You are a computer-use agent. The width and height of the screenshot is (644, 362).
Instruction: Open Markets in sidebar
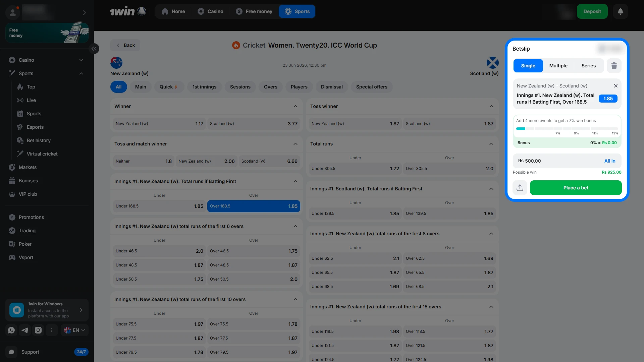pyautogui.click(x=28, y=167)
